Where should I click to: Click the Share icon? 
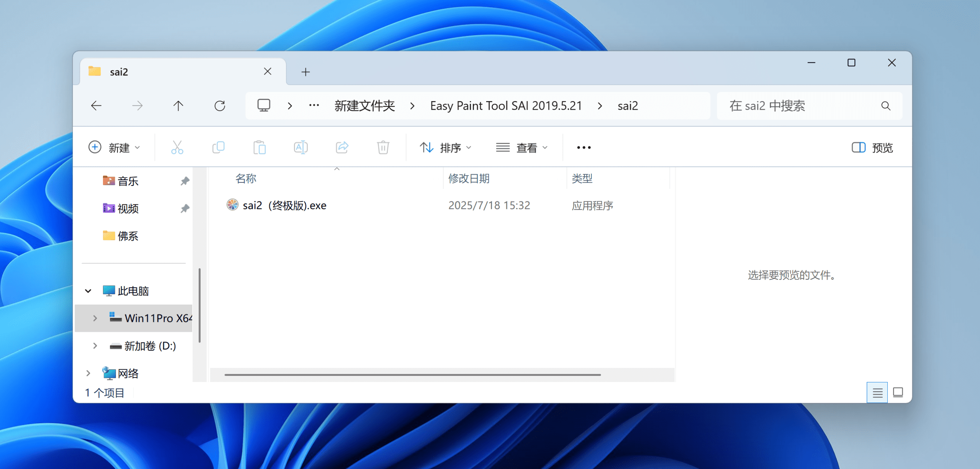point(342,148)
